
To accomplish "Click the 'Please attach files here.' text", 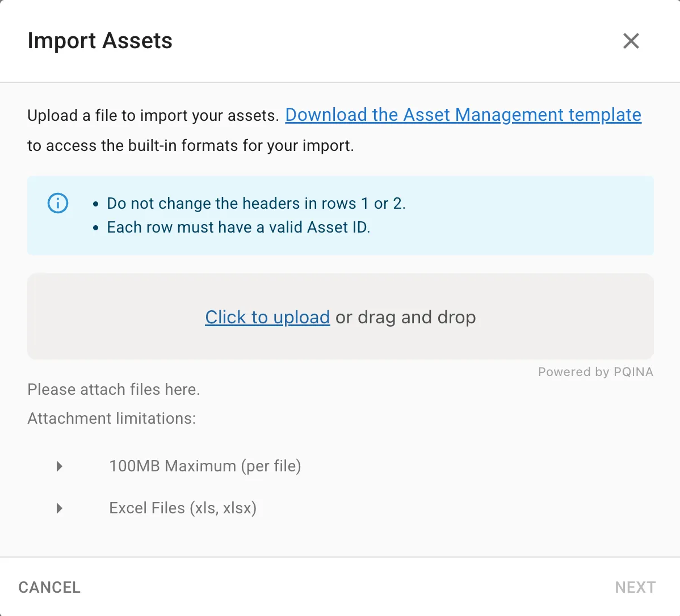I will pos(114,389).
